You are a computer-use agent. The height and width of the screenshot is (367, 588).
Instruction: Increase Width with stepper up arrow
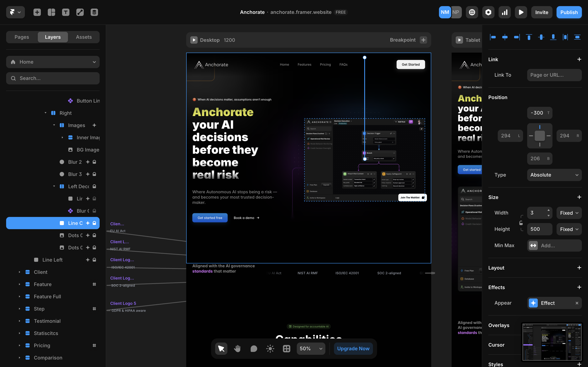[548, 210]
